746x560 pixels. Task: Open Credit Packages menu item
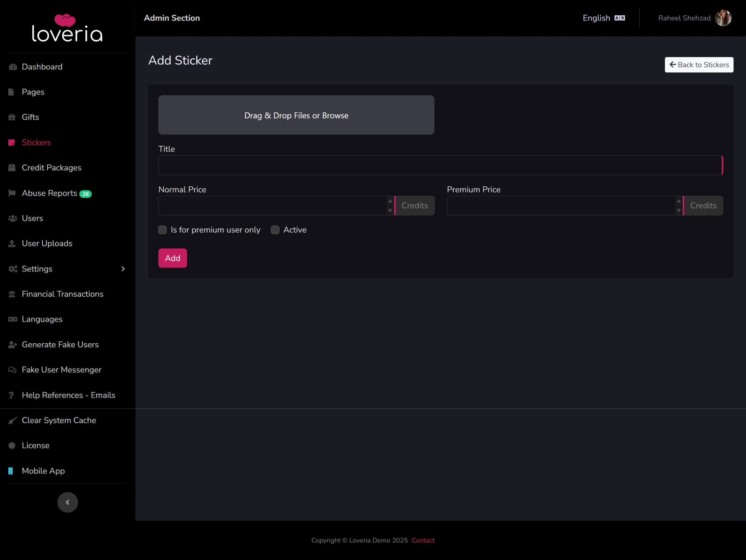tap(52, 168)
